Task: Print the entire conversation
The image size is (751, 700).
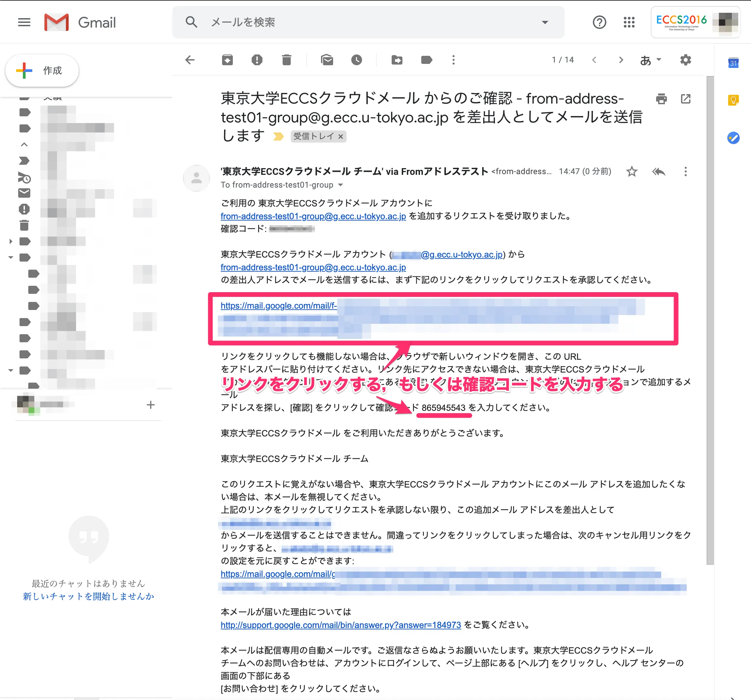Action: pyautogui.click(x=661, y=99)
